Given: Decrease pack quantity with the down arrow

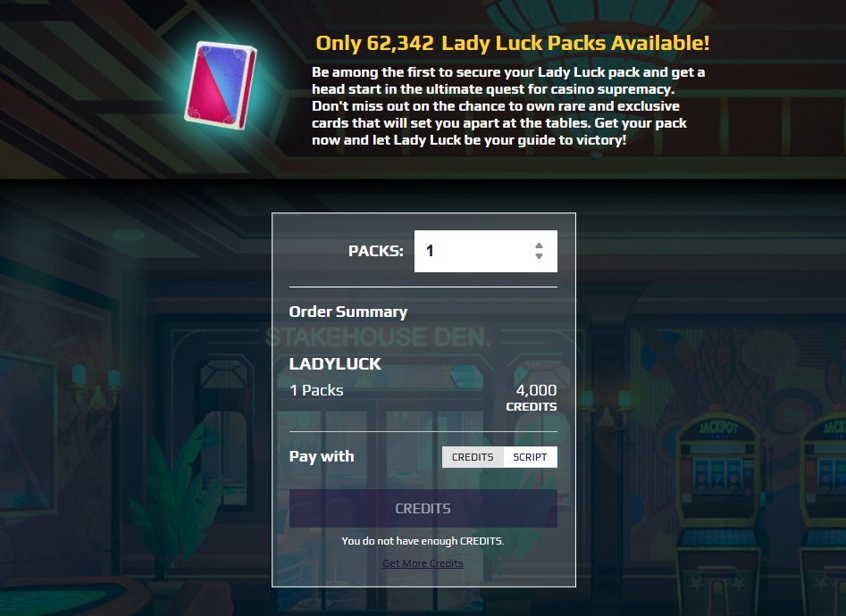Looking at the screenshot, I should pos(539,256).
